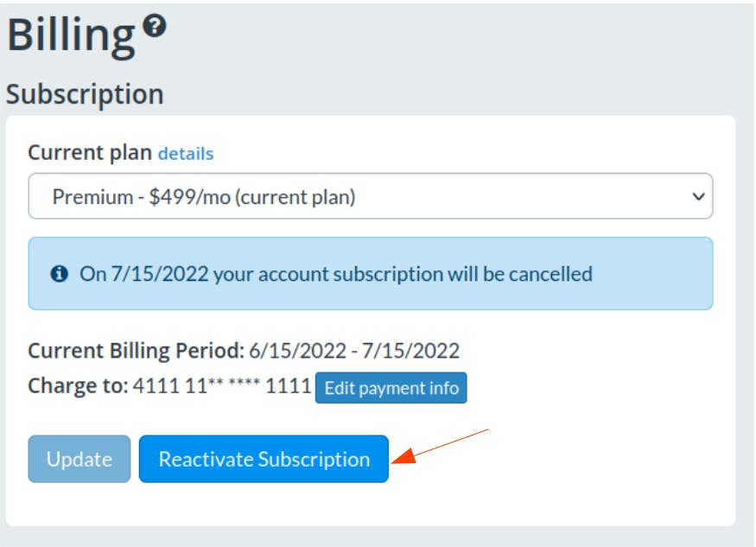Click the Subscription section heading
The width and height of the screenshot is (756, 547).
85,94
